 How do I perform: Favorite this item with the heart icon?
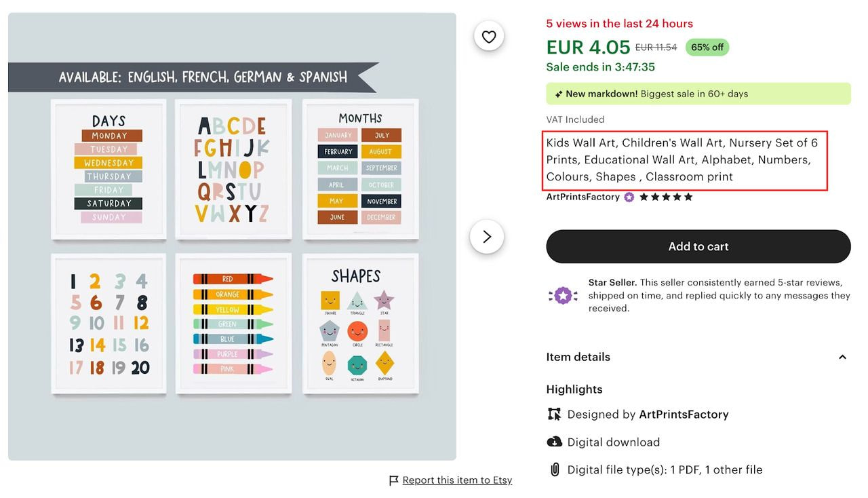click(489, 37)
